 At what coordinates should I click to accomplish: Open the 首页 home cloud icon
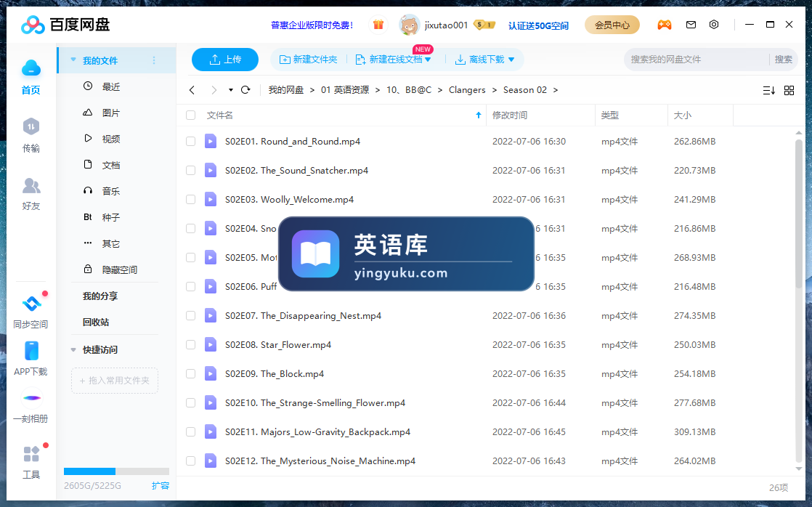pos(31,68)
